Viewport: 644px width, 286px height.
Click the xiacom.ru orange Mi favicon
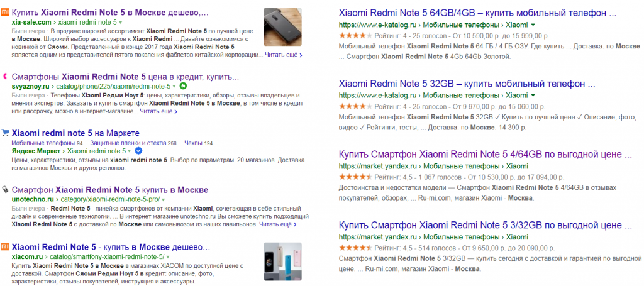tap(4, 246)
